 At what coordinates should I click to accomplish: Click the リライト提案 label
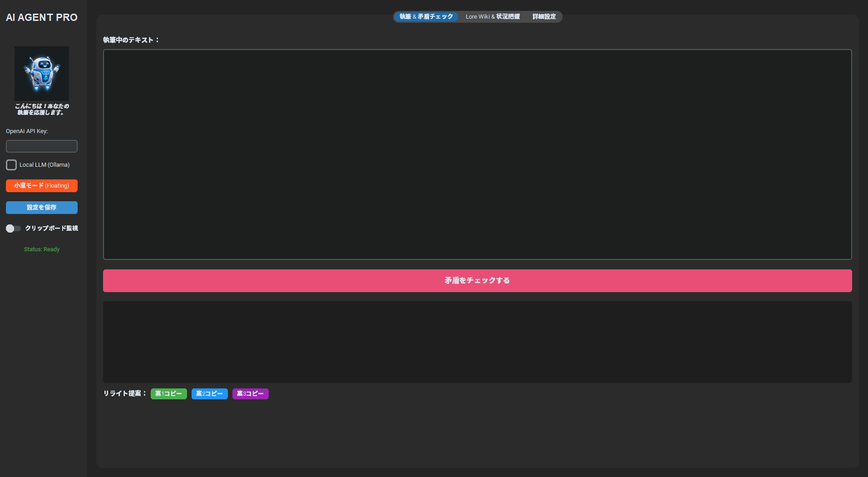[124, 393]
